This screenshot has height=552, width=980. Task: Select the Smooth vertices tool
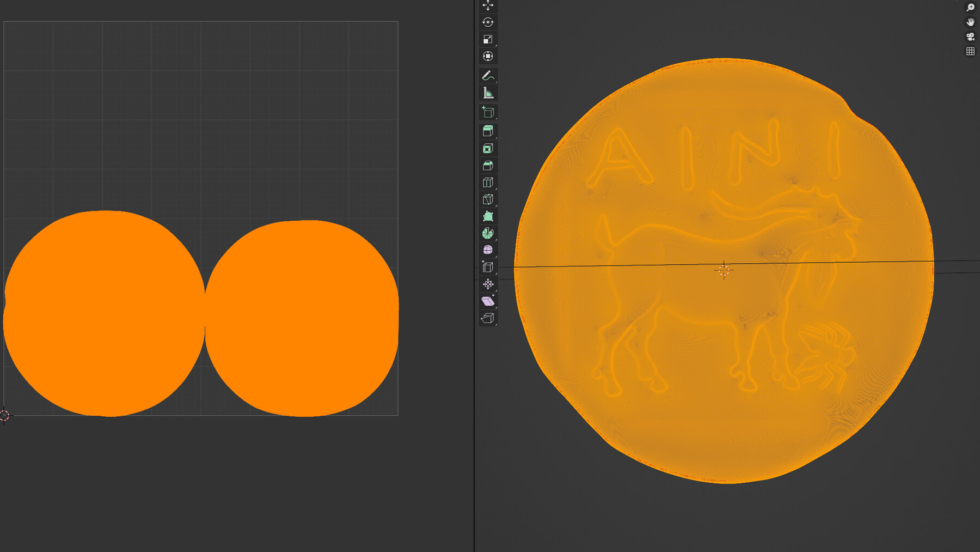coord(488,250)
